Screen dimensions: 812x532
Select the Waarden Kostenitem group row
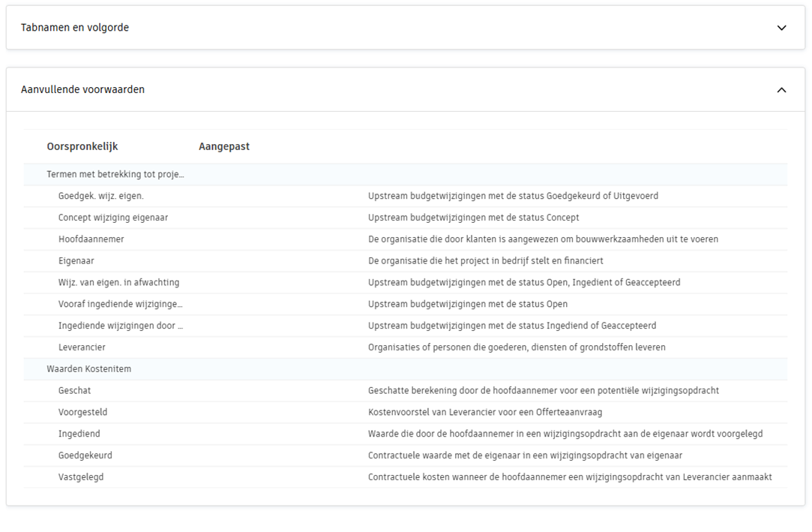[x=88, y=368]
